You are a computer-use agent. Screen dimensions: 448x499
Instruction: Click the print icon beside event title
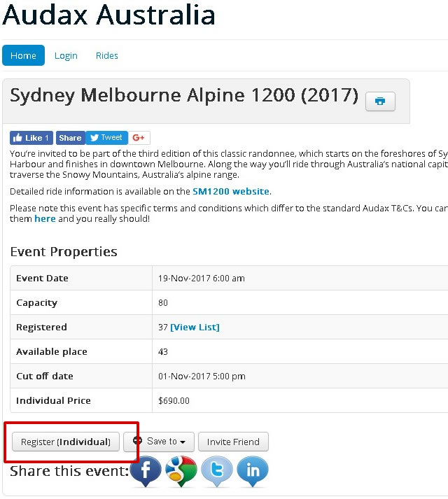(380, 101)
